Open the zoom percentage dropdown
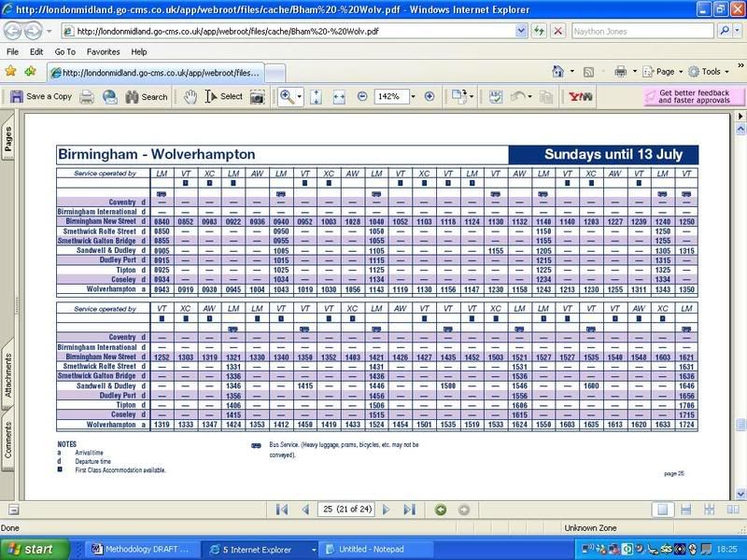This screenshot has width=747, height=560. coord(413,97)
